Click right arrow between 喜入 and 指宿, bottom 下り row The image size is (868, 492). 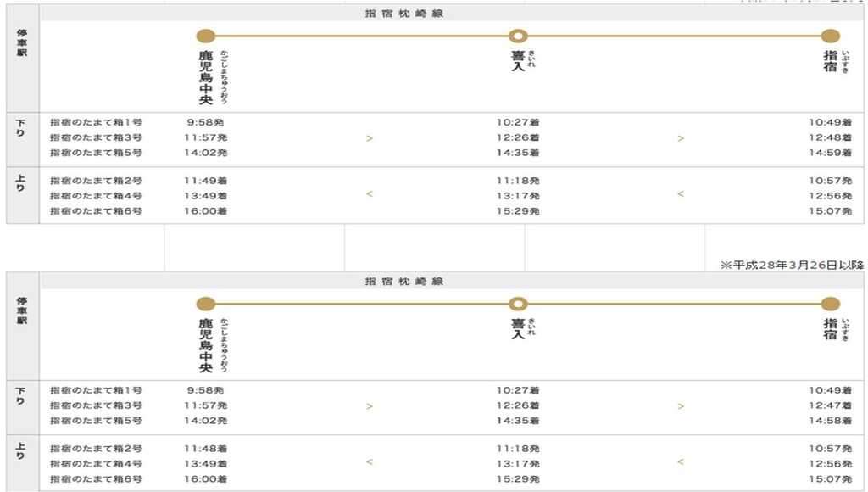point(681,406)
